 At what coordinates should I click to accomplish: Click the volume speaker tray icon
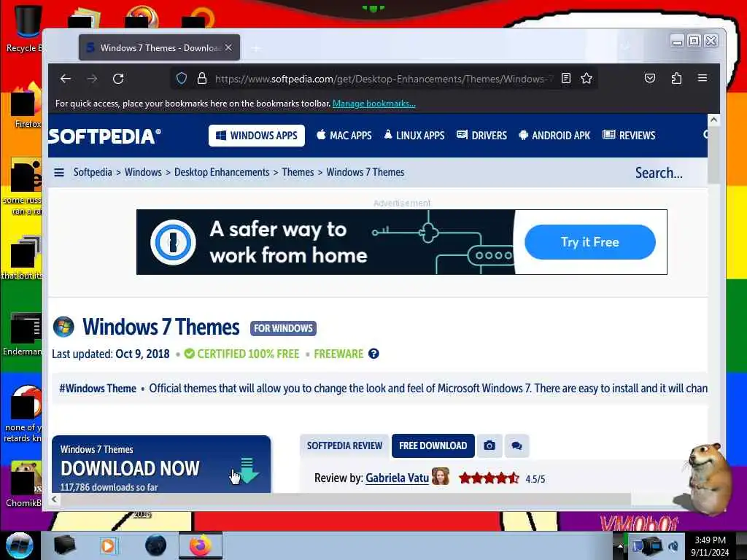674,546
